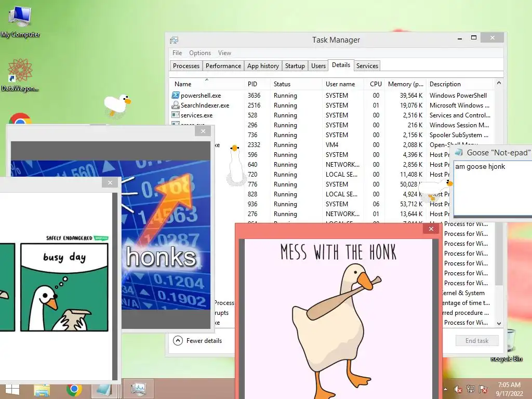
Task: Open the View menu in Task Manager
Action: (224, 53)
